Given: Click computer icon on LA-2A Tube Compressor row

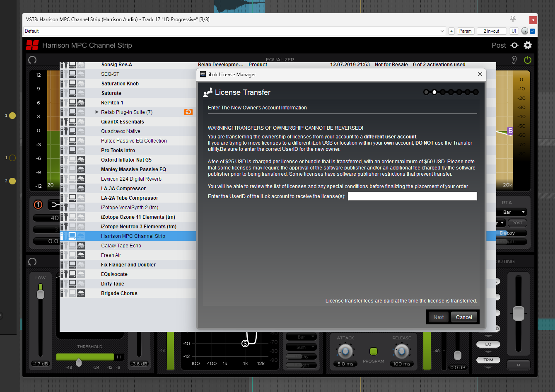Looking at the screenshot, I should click(x=72, y=198).
